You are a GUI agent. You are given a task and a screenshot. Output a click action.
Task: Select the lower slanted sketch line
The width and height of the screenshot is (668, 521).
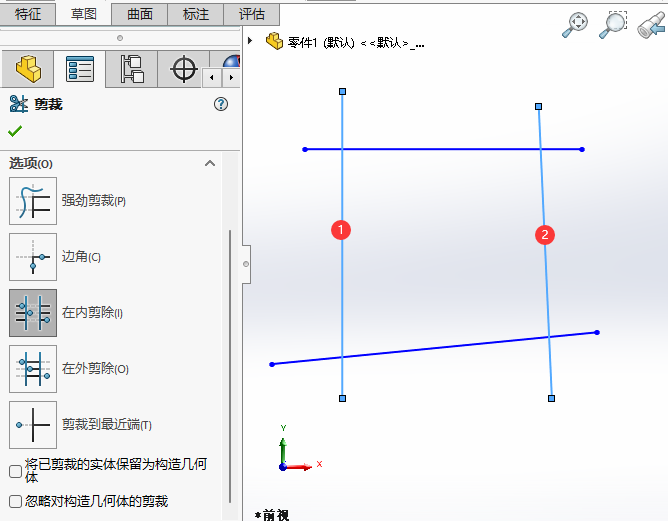point(435,349)
